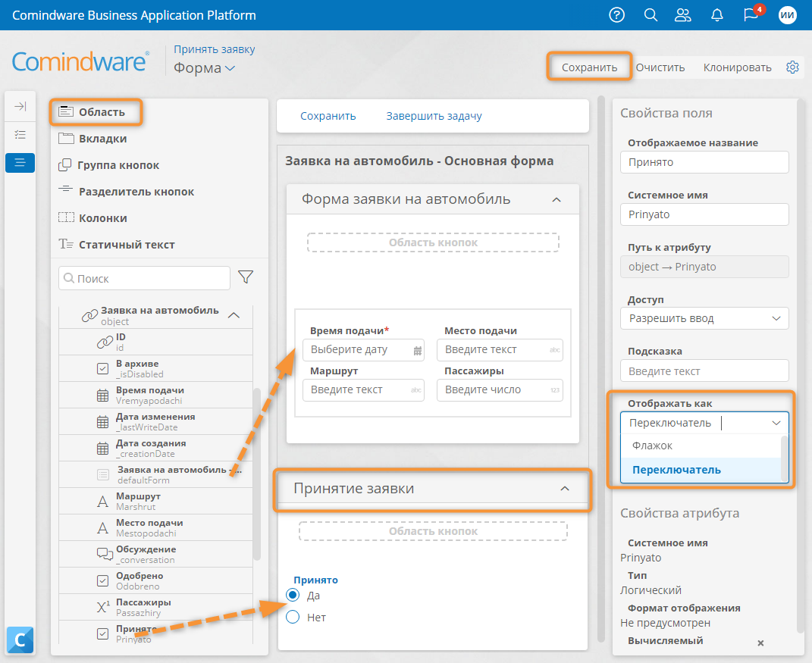The height and width of the screenshot is (663, 812).
Task: Click the form canvas vertical scrollbar
Action: click(x=600, y=368)
